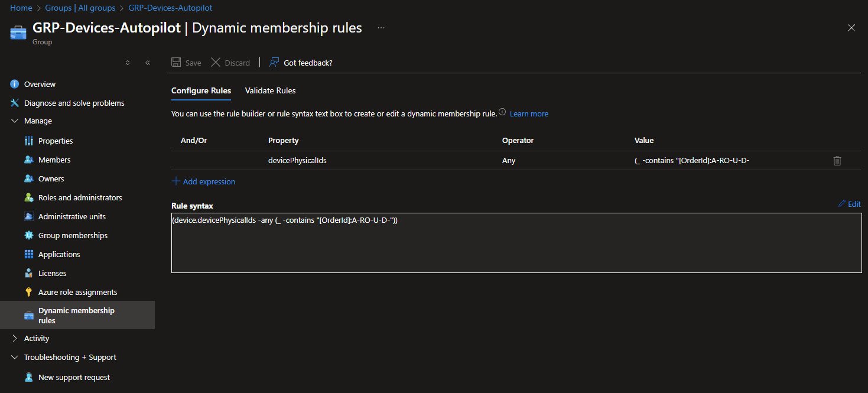Switch to the Validate Rules tab
This screenshot has height=393, width=868.
270,91
